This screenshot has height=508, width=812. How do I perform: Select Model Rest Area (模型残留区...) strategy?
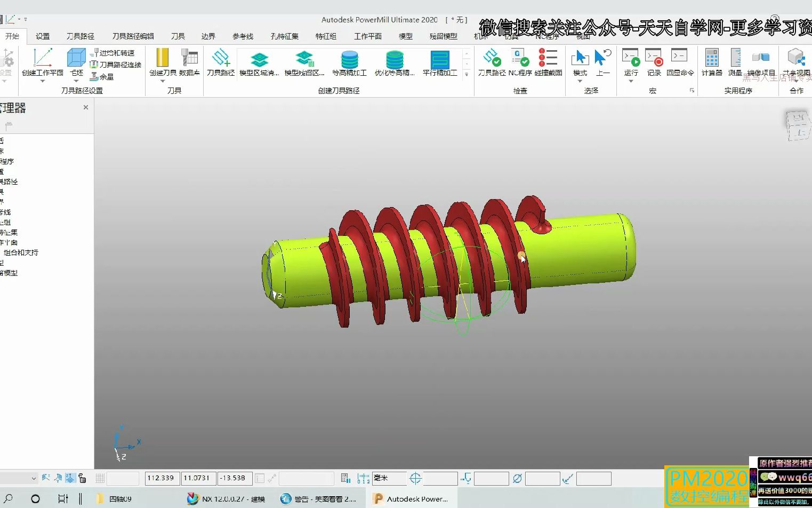(x=304, y=62)
